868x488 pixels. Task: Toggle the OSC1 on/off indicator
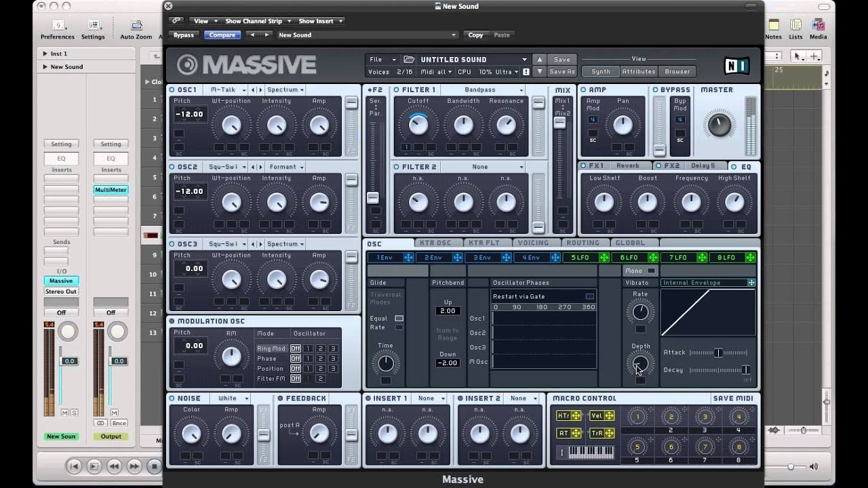pos(172,89)
